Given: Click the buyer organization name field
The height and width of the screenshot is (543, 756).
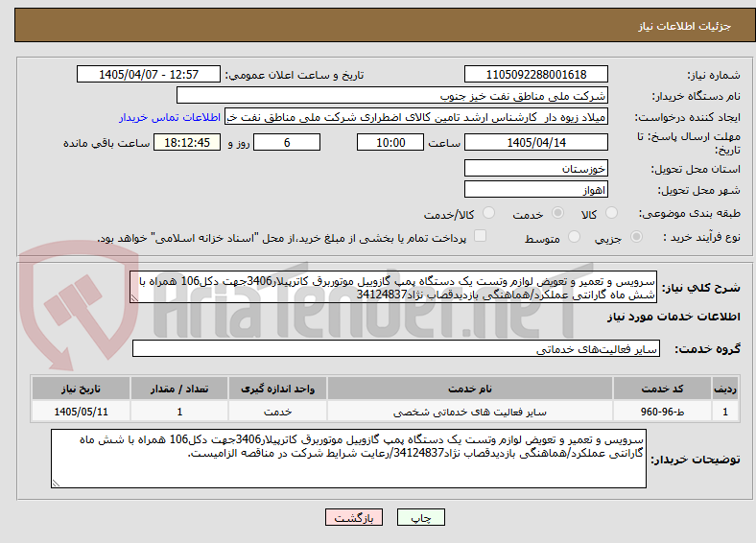Looking at the screenshot, I should click(392, 96).
